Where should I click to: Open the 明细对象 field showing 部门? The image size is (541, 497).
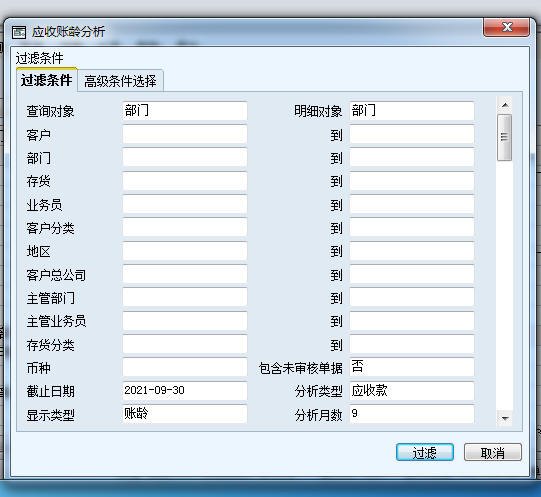(412, 111)
